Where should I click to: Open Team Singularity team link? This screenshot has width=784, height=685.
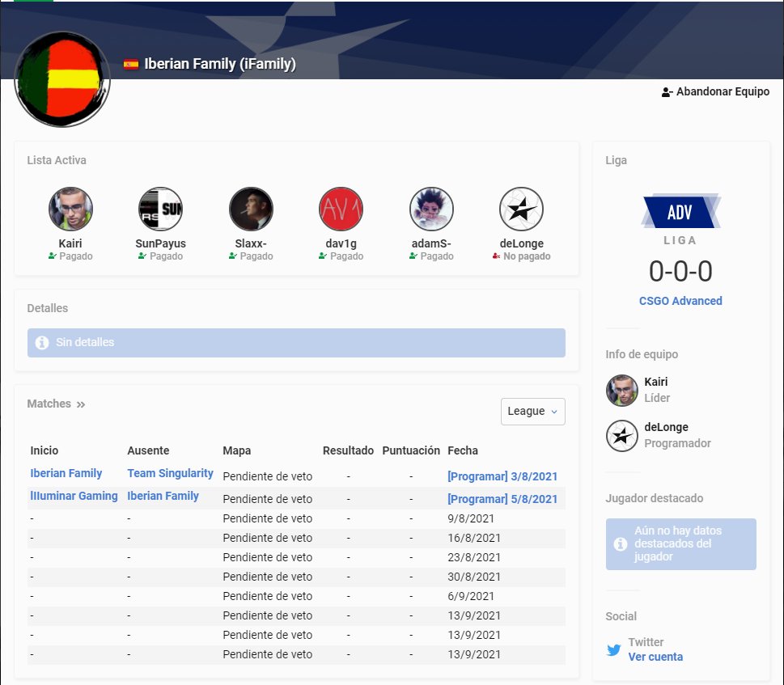[x=171, y=473]
